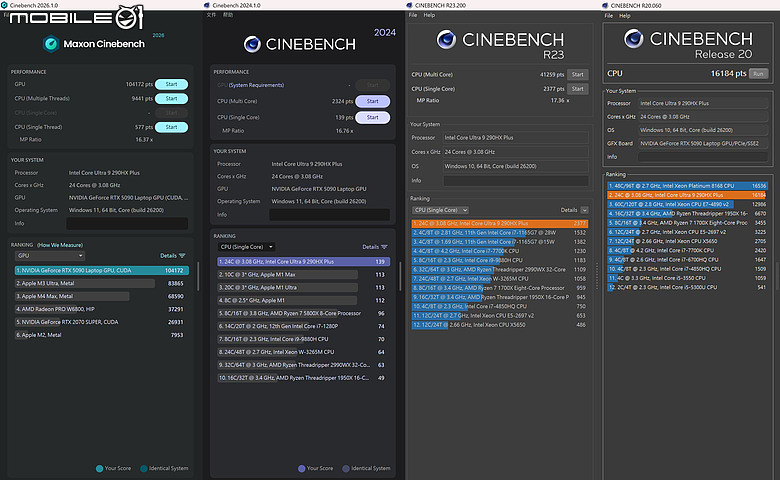Open System Requirements link in Cinebench 2024
The width and height of the screenshot is (780, 480).
[x=256, y=85]
